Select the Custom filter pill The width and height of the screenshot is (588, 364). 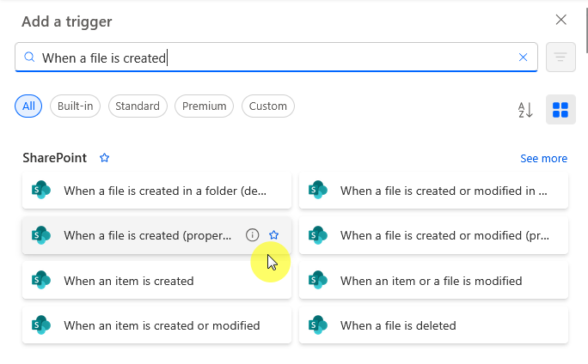[x=267, y=106]
